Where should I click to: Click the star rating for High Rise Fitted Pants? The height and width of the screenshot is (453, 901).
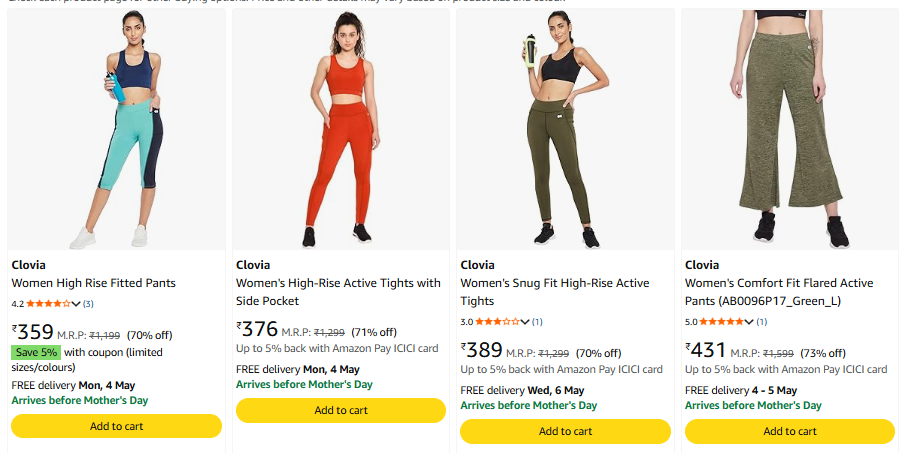(x=48, y=304)
